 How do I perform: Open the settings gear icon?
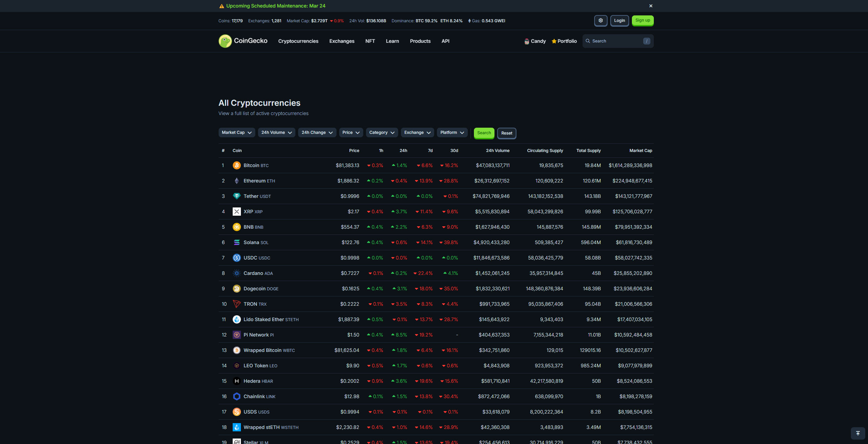pos(601,21)
